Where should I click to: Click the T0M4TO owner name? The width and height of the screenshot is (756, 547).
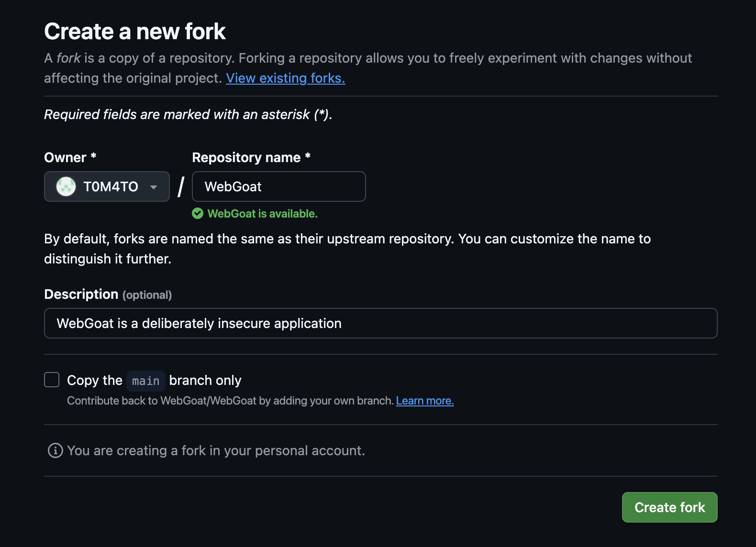tap(111, 186)
